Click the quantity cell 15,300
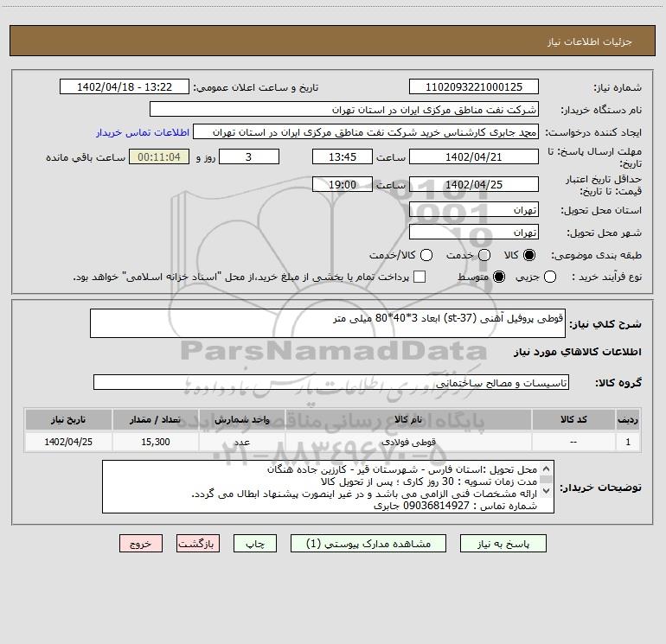Viewport: 666px width, 644px height. pos(155,442)
